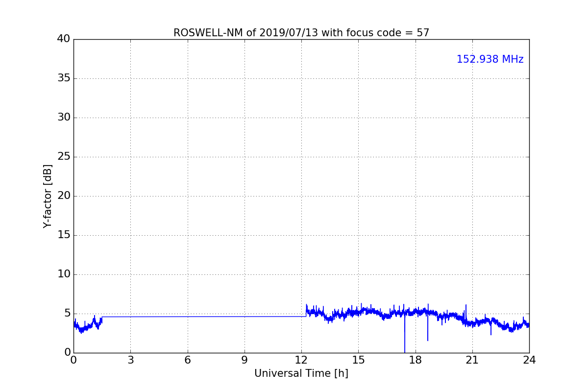Viewport: 588px width, 392px height.
Task: Click the plot title 'ROSWELL-NM of 2019/07/13 with focus code = 57'
Action: coord(301,33)
